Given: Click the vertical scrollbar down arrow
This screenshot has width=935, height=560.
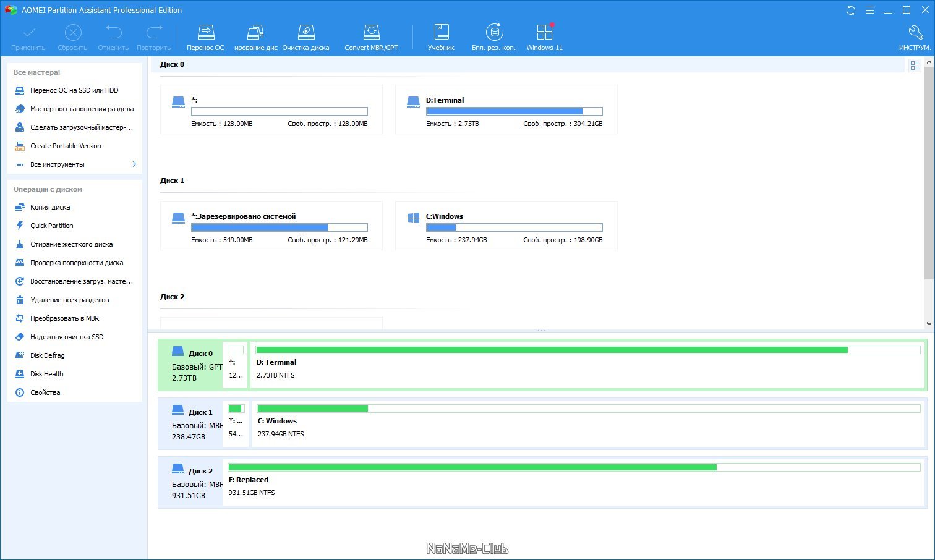Looking at the screenshot, I should tap(929, 323).
